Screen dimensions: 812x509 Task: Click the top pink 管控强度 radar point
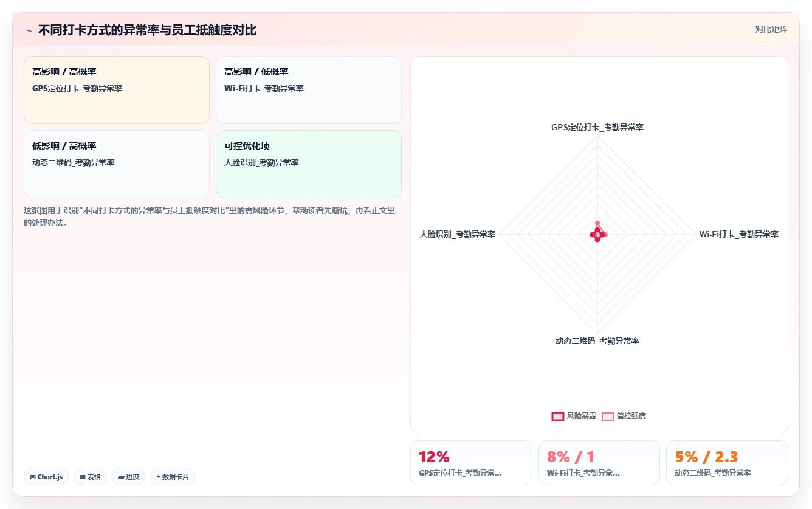597,223
